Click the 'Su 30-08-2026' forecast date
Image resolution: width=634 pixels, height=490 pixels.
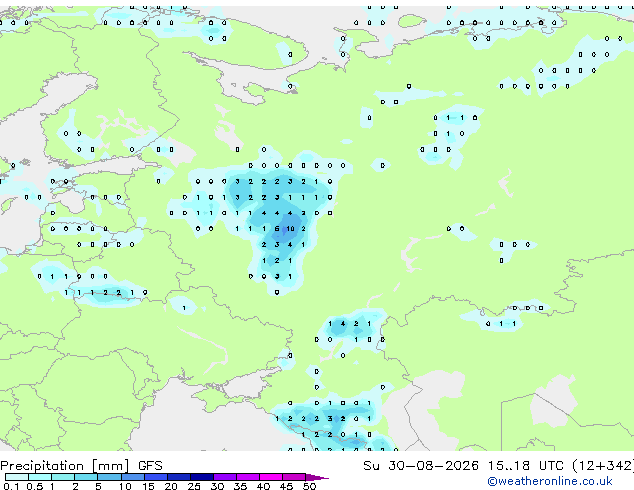421,465
